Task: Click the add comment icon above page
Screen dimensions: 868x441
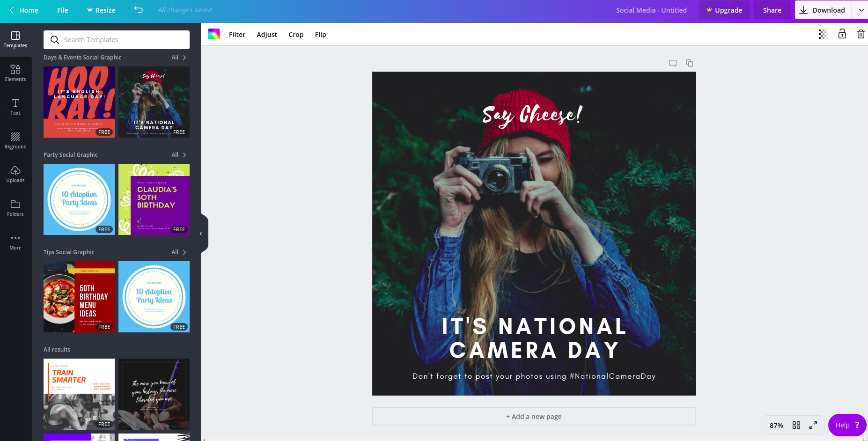Action: click(x=673, y=63)
